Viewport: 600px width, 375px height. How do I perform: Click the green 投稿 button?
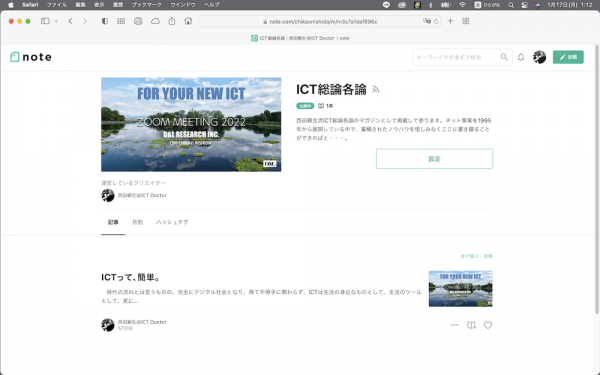[x=568, y=57]
